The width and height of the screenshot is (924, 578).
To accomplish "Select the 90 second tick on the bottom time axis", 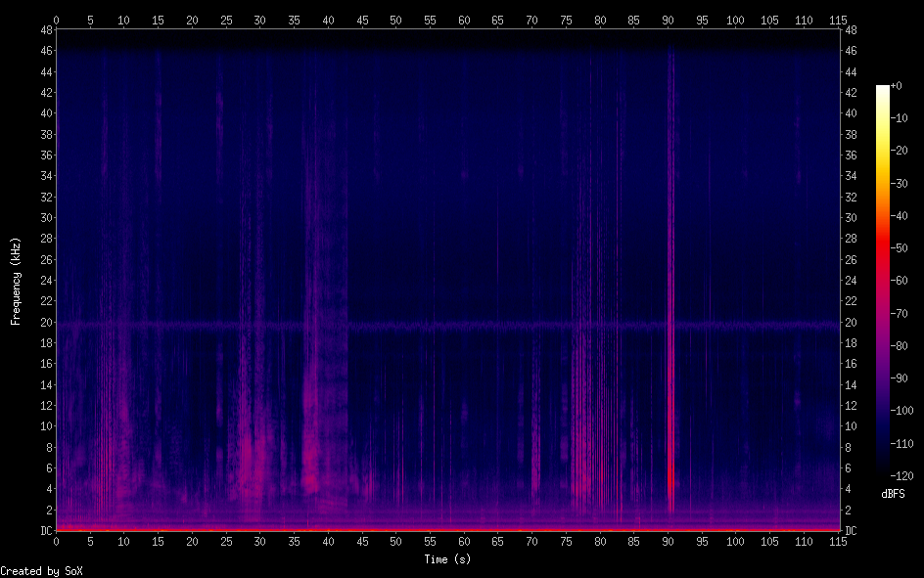I will click(x=668, y=541).
